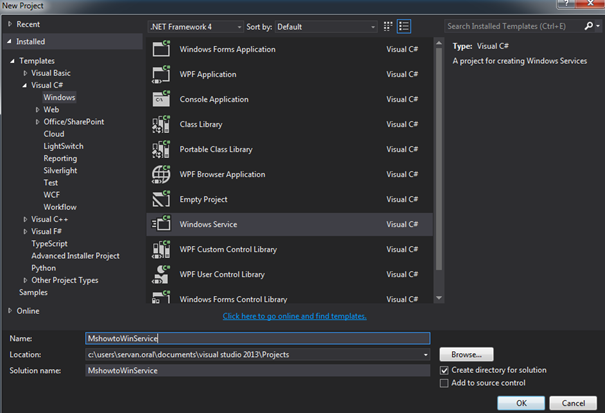Viewport: 605px width, 413px height.
Task: Click the Windows Forms Control Library icon
Action: click(x=161, y=297)
